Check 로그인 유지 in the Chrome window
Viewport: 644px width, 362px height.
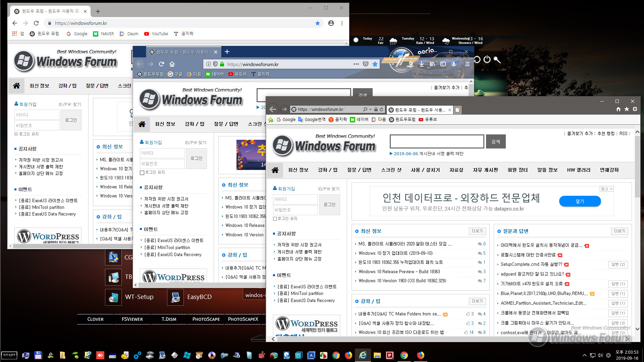pos(16,134)
